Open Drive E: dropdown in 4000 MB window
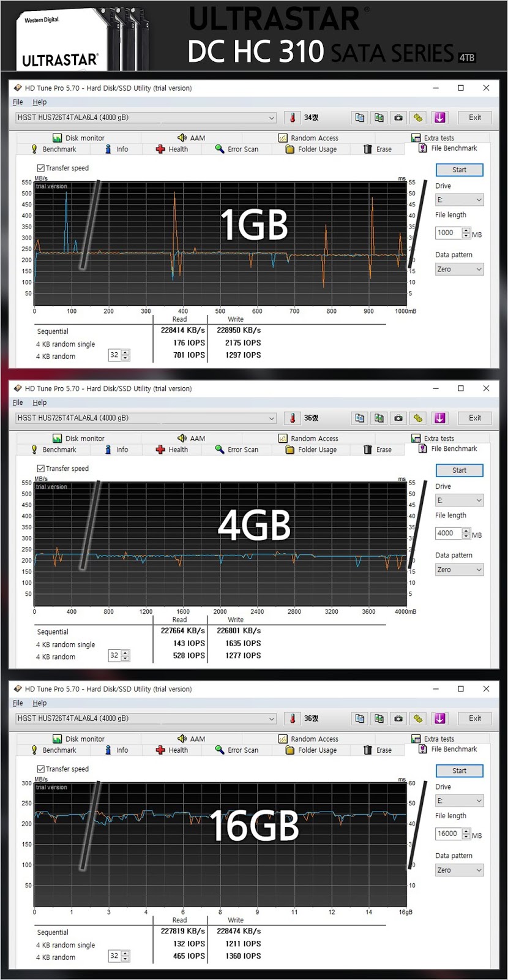The height and width of the screenshot is (980, 508). tap(459, 500)
